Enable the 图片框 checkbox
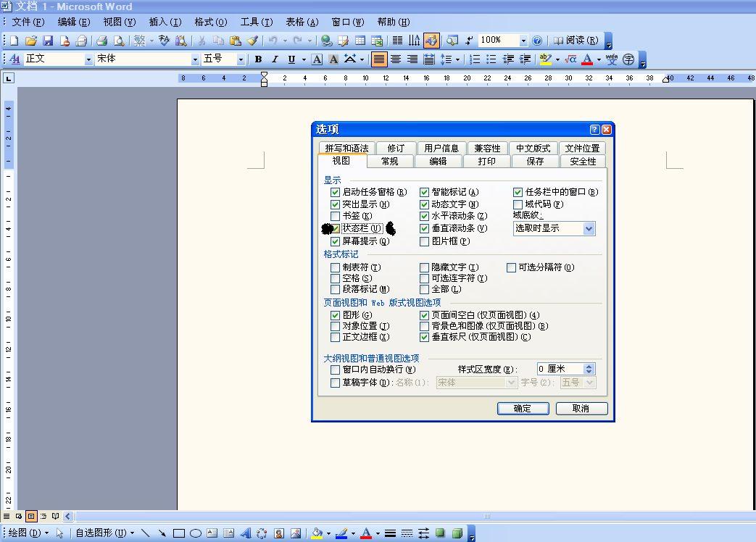The image size is (756, 542). click(424, 241)
